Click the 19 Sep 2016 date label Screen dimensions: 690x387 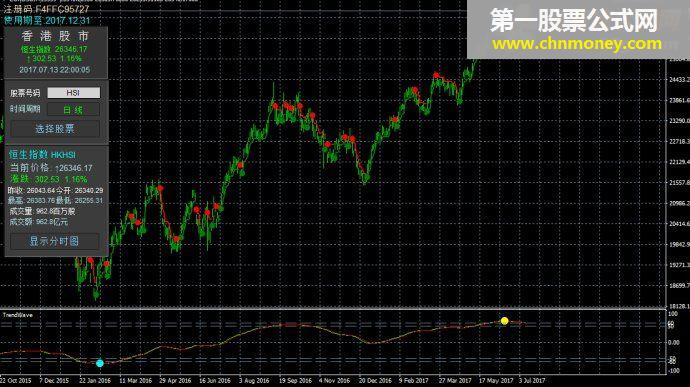point(295,380)
